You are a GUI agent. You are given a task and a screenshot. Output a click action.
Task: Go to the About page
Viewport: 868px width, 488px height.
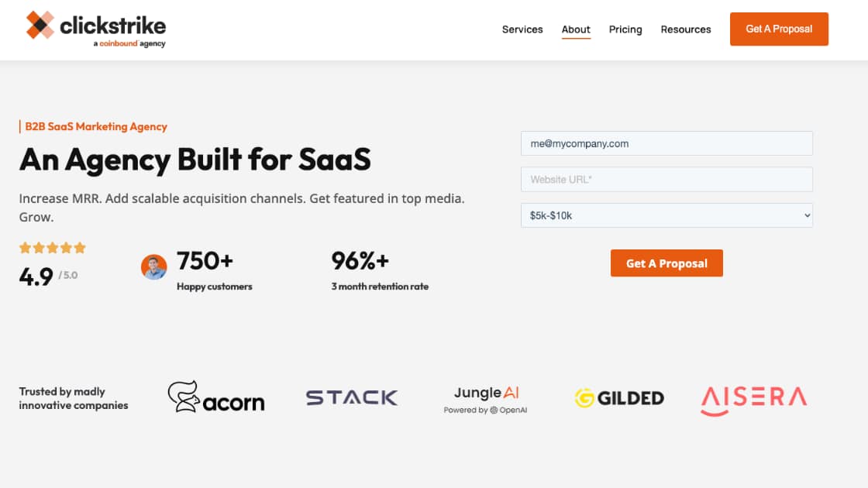point(575,29)
